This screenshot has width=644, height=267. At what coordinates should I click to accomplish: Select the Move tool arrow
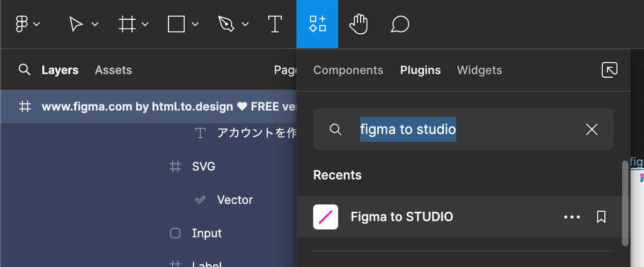point(77,24)
